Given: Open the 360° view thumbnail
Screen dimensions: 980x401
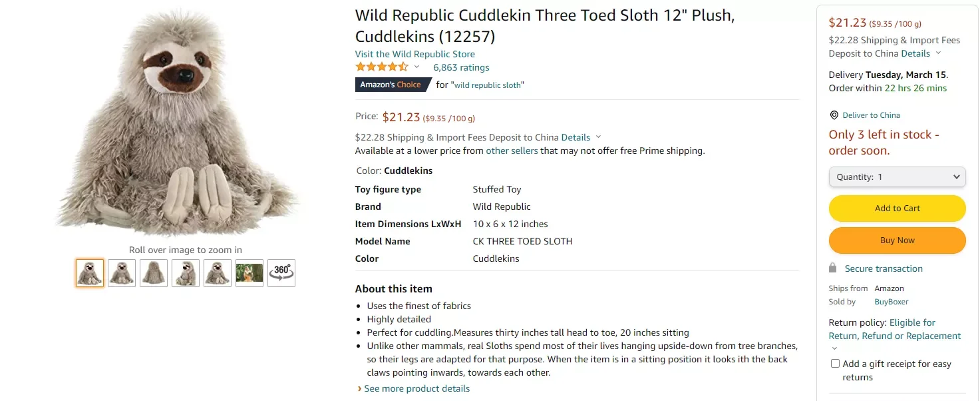Looking at the screenshot, I should tap(281, 273).
